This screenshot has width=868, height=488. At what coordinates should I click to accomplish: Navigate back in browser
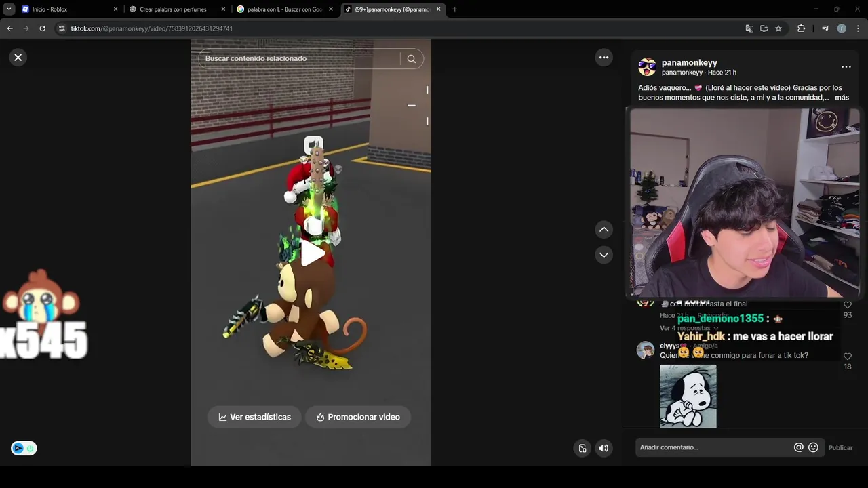[9, 28]
